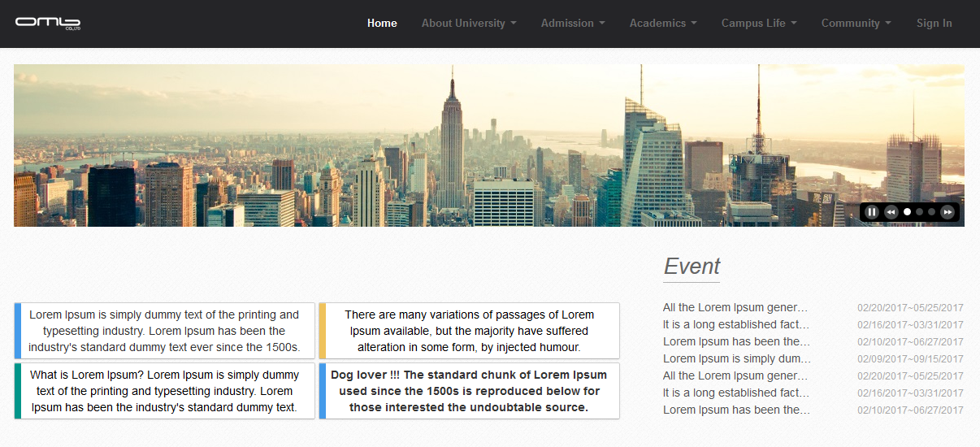The width and height of the screenshot is (980, 447).
Task: Expand the Academics menu
Action: [663, 23]
